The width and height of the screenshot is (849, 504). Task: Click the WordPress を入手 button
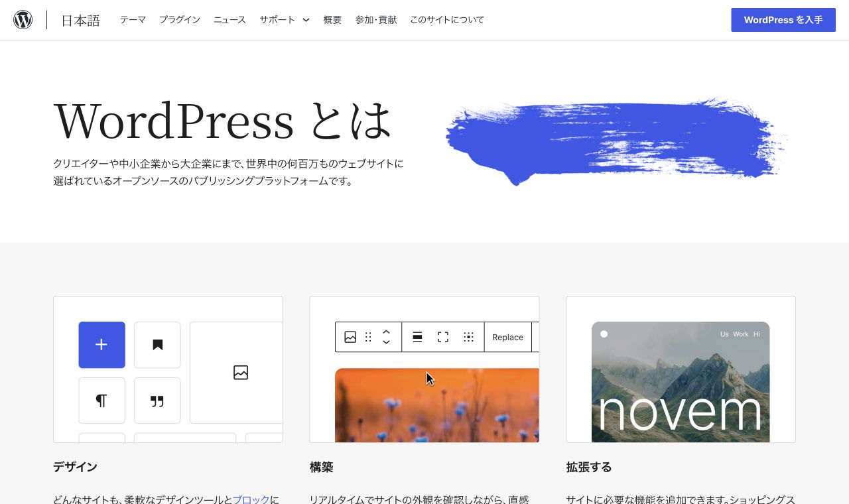[783, 20]
